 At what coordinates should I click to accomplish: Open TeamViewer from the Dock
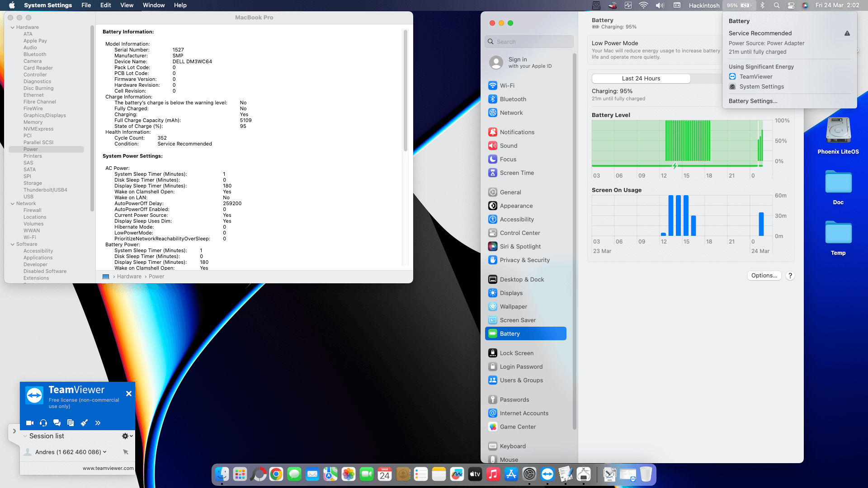pos(547,474)
